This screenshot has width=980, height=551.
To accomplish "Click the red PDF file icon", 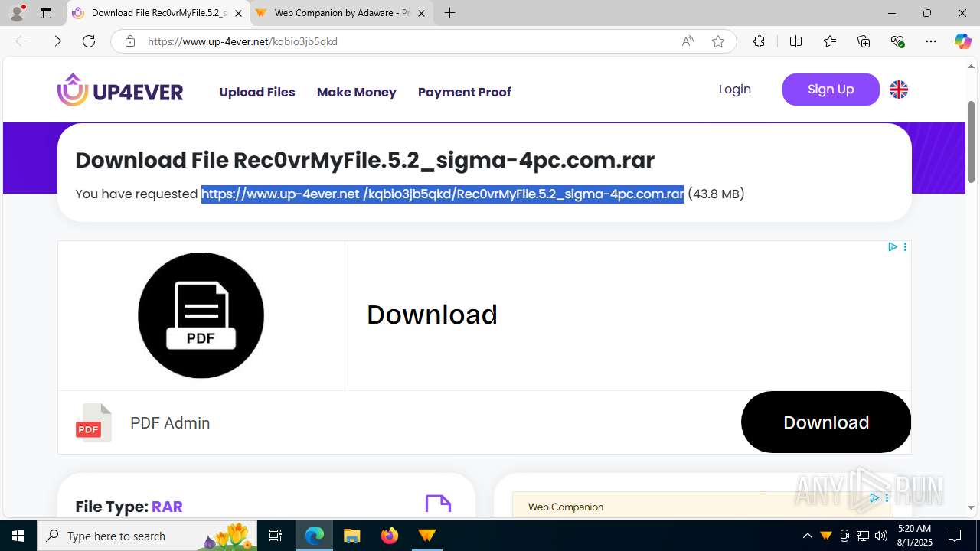I will point(93,422).
